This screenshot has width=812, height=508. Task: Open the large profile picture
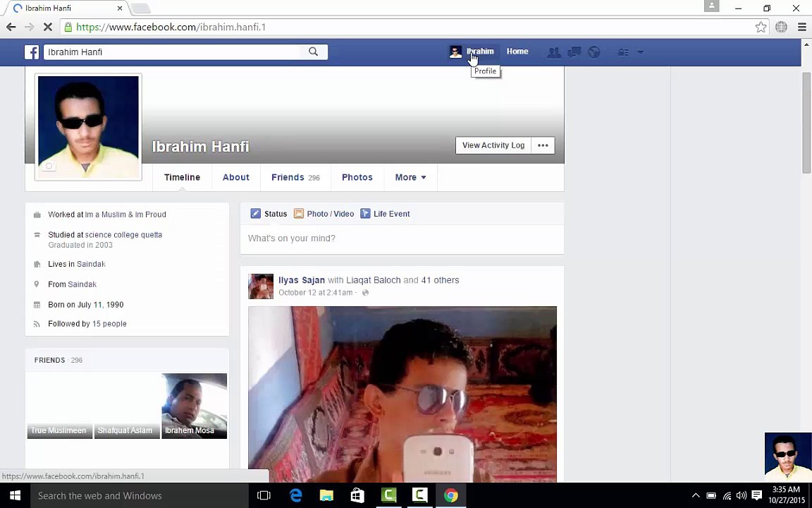click(89, 127)
